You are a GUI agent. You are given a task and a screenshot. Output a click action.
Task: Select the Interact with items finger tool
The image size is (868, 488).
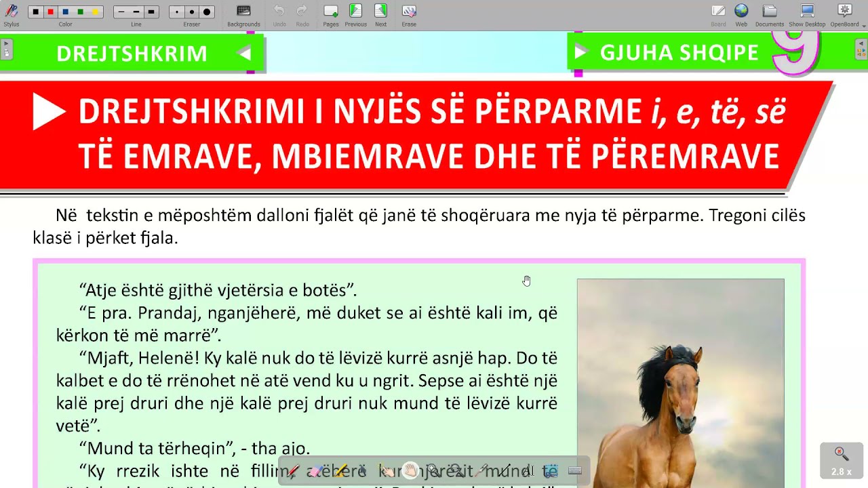[386, 471]
